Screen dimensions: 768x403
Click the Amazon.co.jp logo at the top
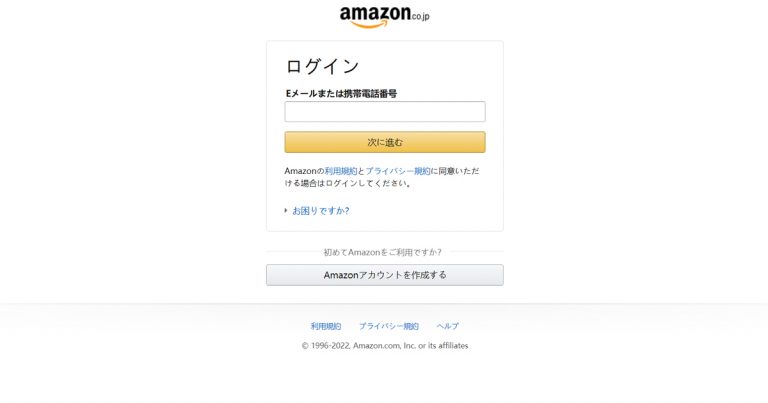click(384, 17)
